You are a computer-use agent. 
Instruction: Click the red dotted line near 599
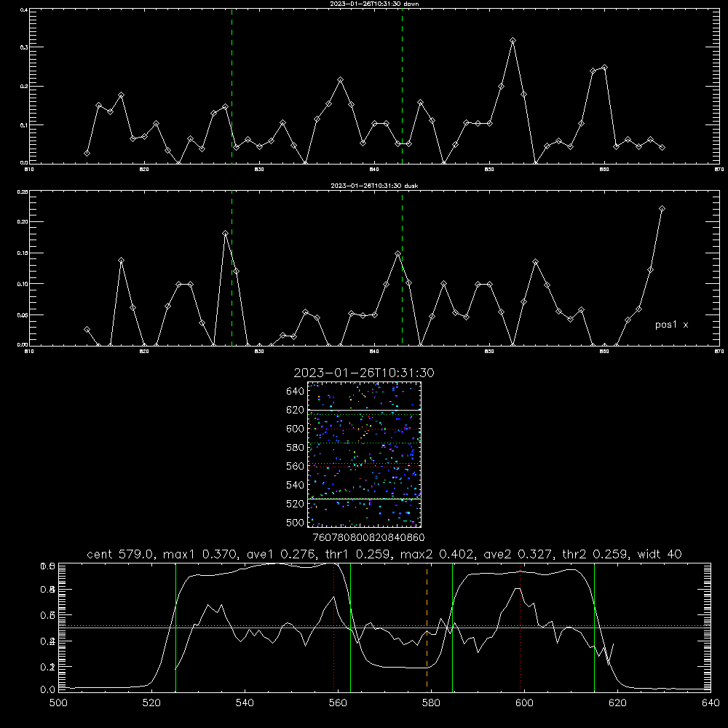point(521,627)
